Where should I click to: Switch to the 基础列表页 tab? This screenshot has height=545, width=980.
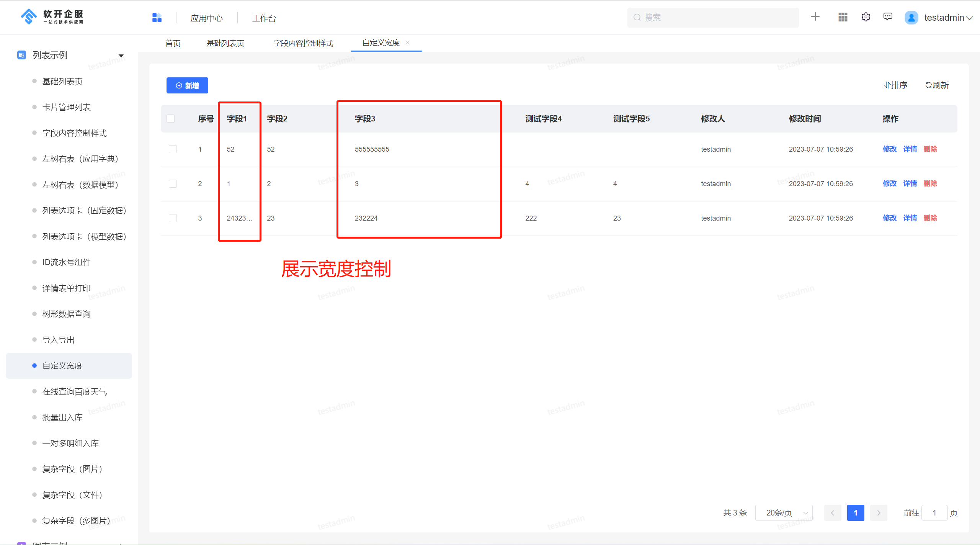click(225, 43)
